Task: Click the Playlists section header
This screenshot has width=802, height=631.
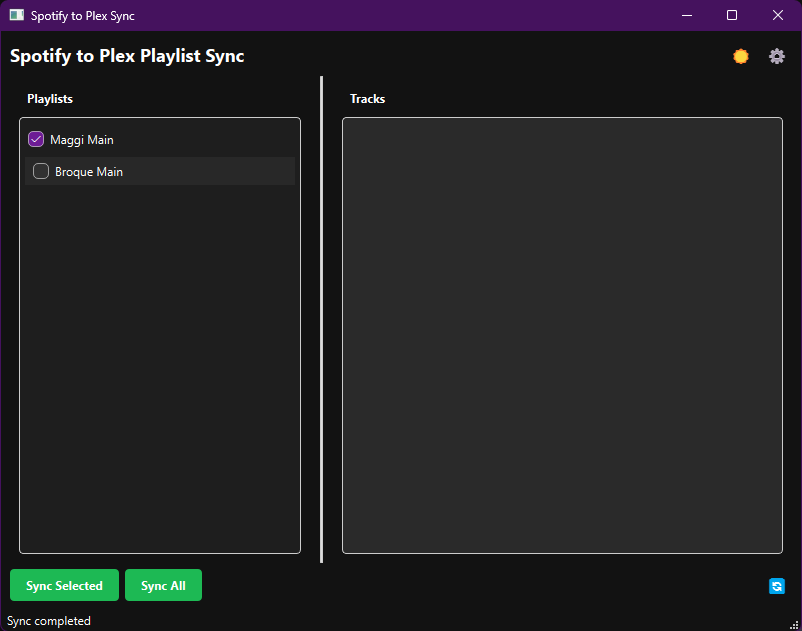Action: coord(50,99)
